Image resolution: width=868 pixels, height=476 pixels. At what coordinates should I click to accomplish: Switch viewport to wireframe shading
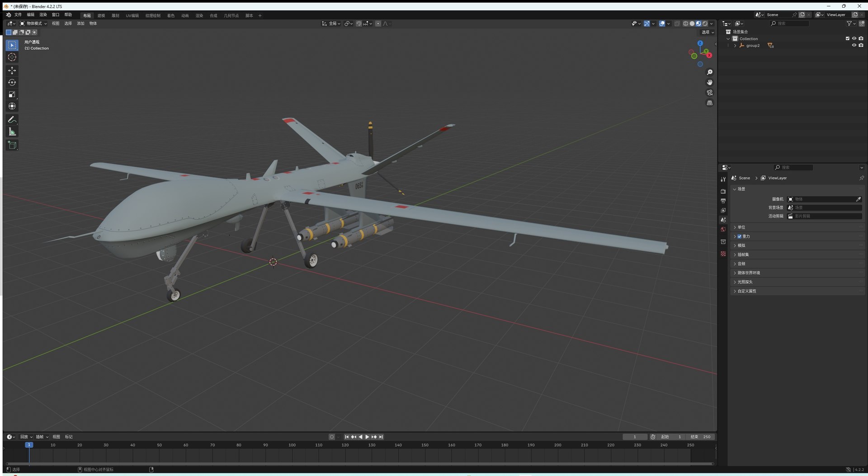pos(686,24)
